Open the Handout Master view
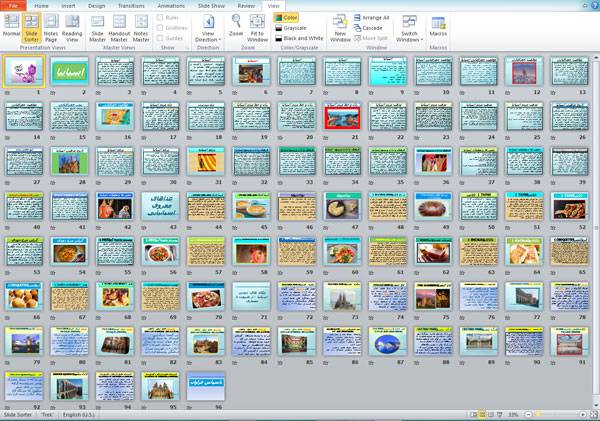This screenshot has width=600, height=421. point(119,28)
